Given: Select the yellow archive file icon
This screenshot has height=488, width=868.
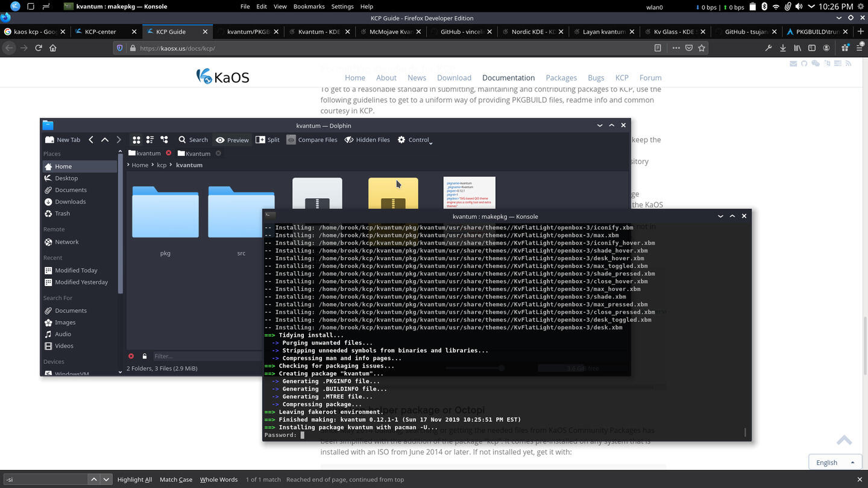Looking at the screenshot, I should pyautogui.click(x=393, y=194).
